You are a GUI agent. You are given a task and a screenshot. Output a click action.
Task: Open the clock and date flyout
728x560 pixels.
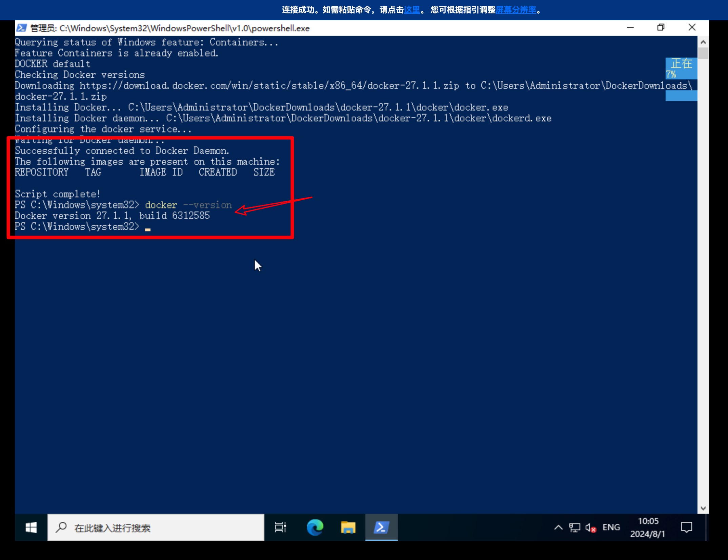tap(648, 527)
